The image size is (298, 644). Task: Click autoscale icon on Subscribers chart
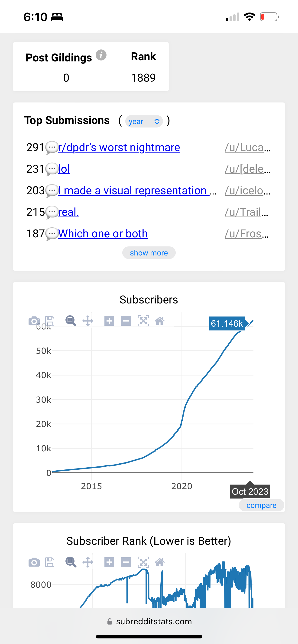tap(143, 321)
